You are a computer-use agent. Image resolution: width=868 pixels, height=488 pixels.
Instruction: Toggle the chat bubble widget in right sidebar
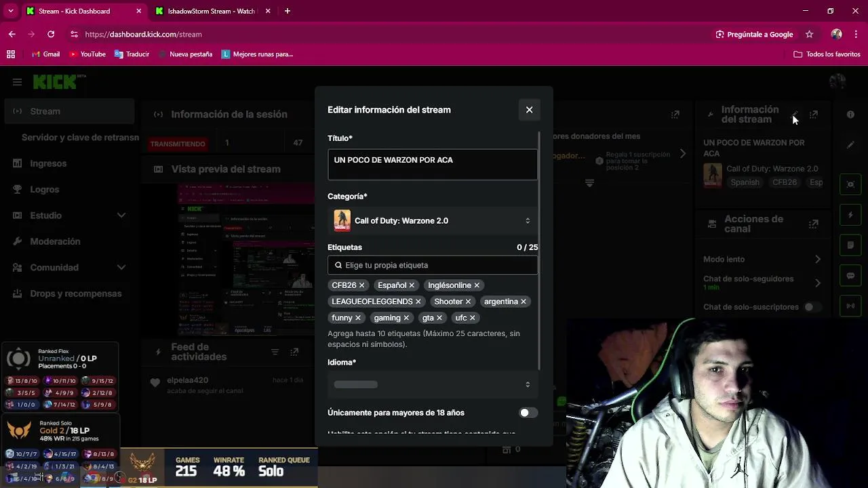coord(850,276)
